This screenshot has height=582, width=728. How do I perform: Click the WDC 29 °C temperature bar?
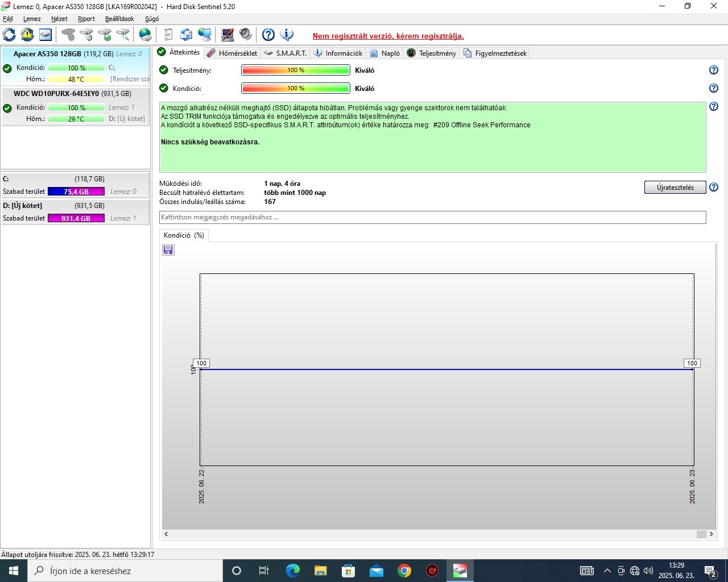pyautogui.click(x=76, y=119)
